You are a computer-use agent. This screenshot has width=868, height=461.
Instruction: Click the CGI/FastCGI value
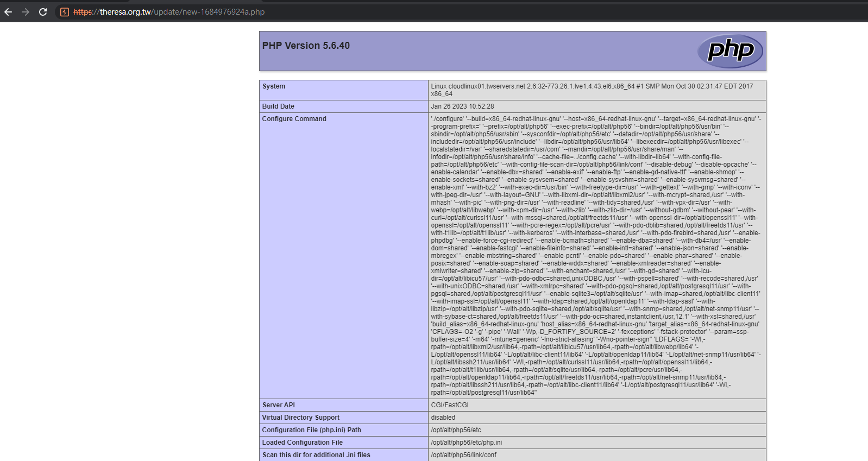pos(450,405)
